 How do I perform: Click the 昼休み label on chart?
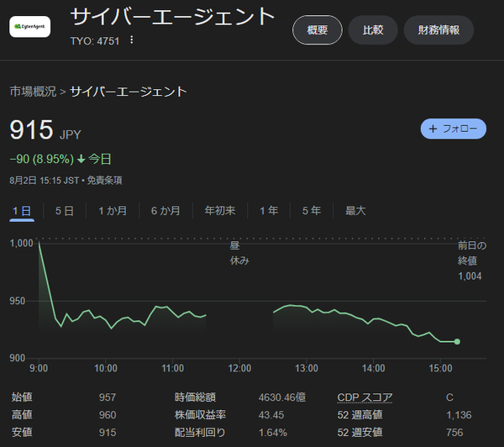pos(239,253)
